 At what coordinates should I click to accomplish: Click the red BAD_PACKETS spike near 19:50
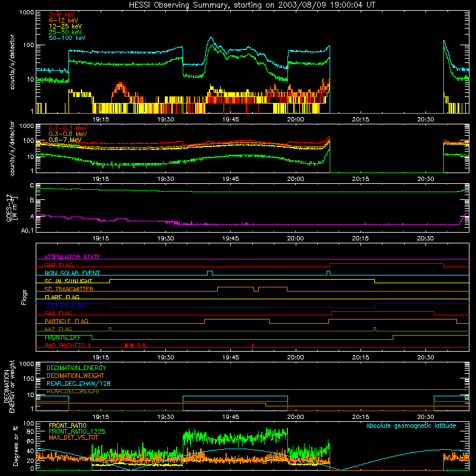coord(253,345)
